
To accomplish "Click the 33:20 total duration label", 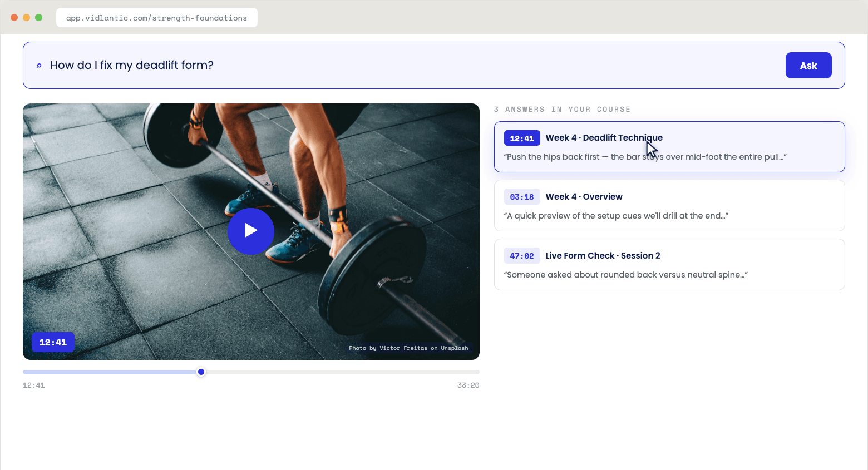I will pos(468,385).
